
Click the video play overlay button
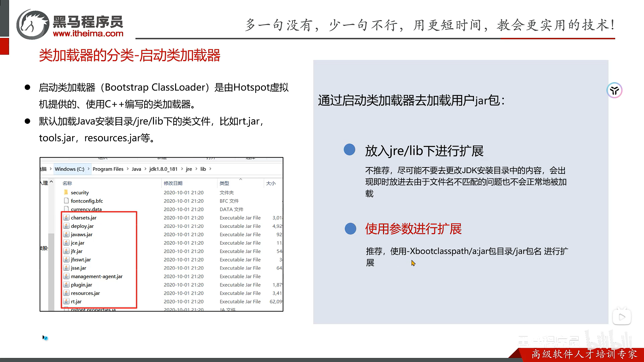click(622, 317)
